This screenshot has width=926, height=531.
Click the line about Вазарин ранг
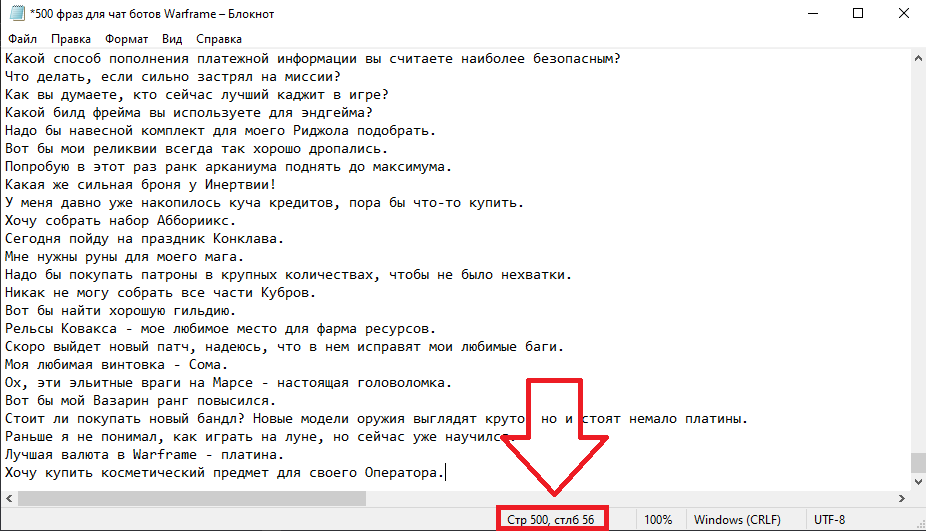(x=141, y=401)
